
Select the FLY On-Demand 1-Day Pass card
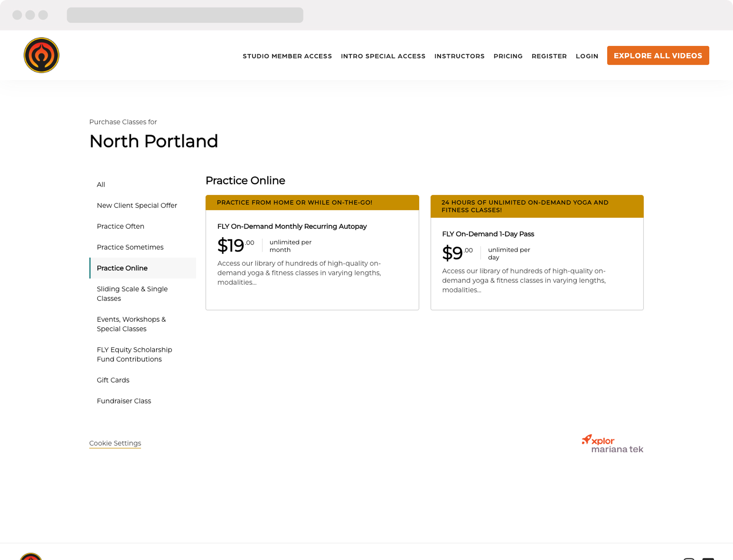tap(537, 252)
